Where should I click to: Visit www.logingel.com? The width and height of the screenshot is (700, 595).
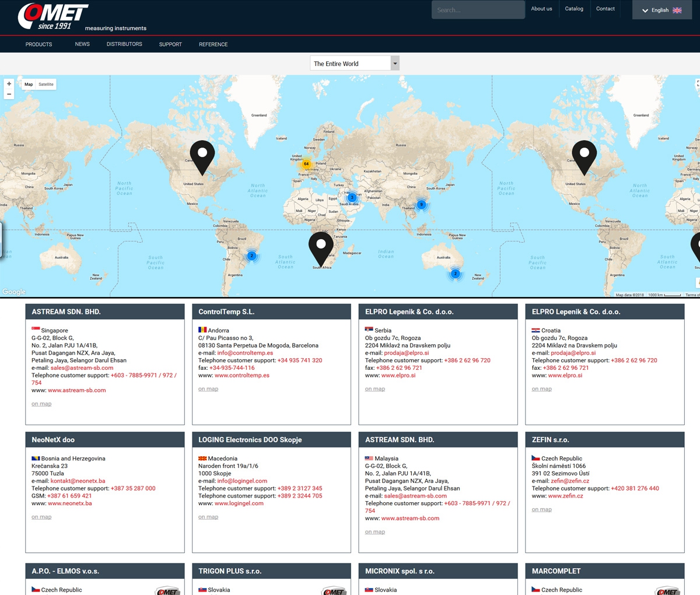(x=239, y=503)
